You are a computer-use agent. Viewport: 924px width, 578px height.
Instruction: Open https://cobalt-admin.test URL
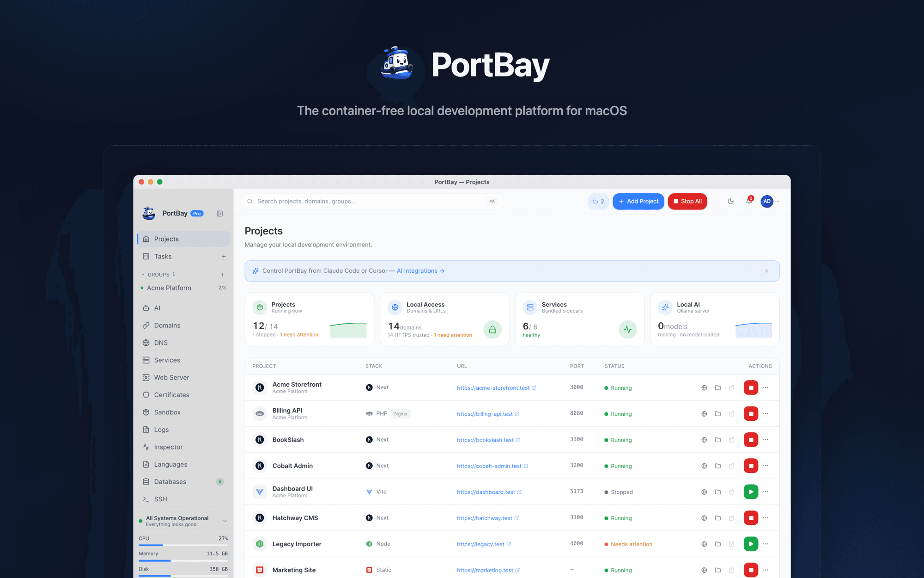pyautogui.click(x=492, y=466)
